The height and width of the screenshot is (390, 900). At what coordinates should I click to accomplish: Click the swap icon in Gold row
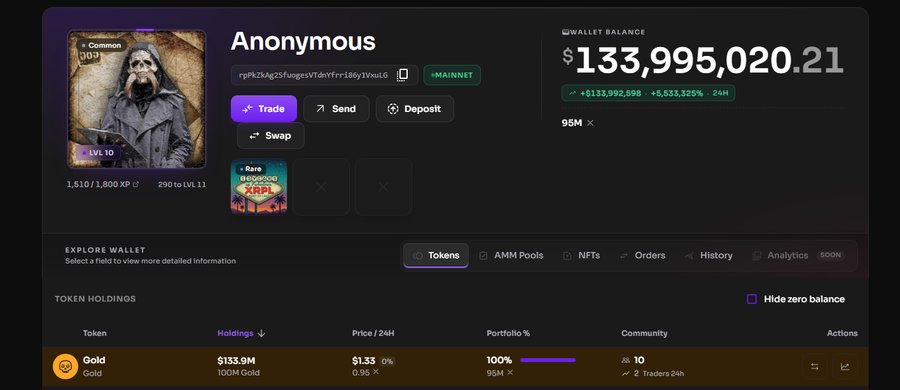tap(814, 366)
